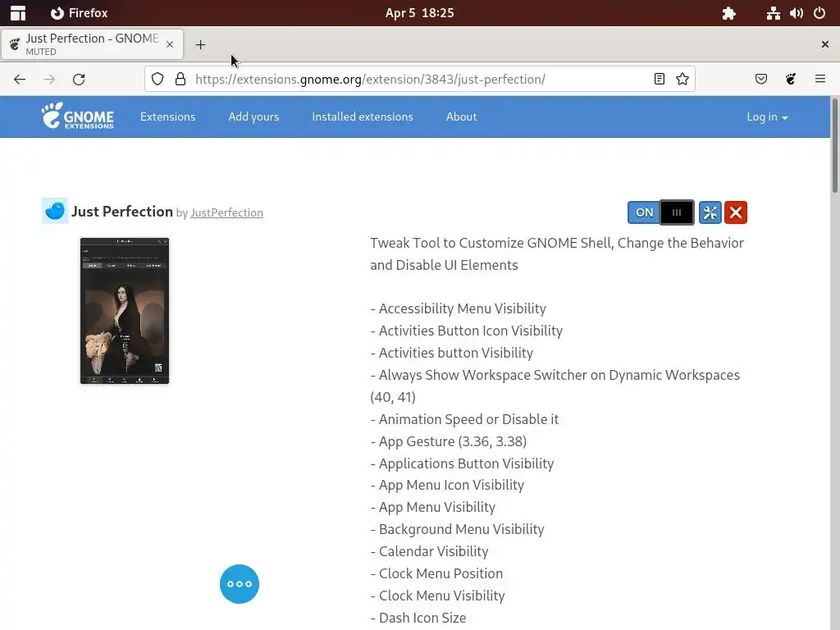The height and width of the screenshot is (630, 840).
Task: Toggle the extension ON/OFF switch
Action: (x=661, y=212)
